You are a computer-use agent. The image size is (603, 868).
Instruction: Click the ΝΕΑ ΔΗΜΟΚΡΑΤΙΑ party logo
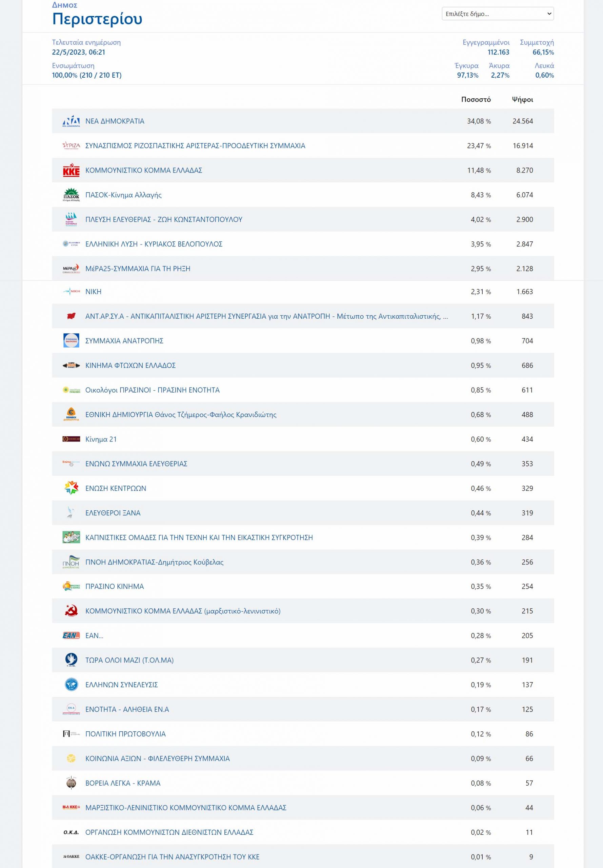[71, 121]
